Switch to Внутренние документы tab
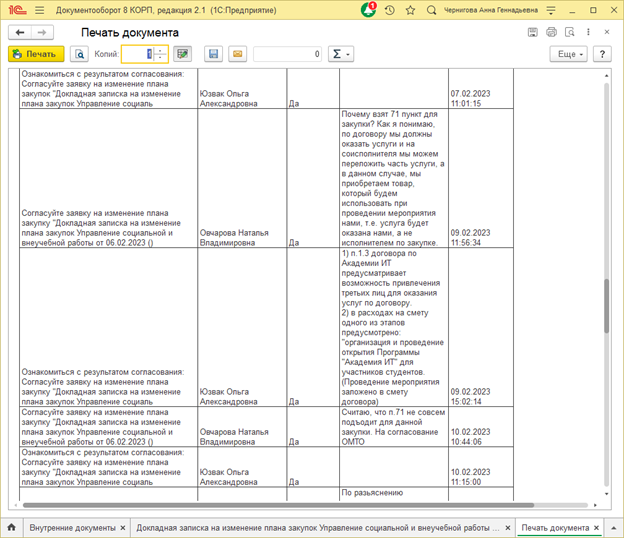This screenshot has height=538, width=624. click(72, 527)
